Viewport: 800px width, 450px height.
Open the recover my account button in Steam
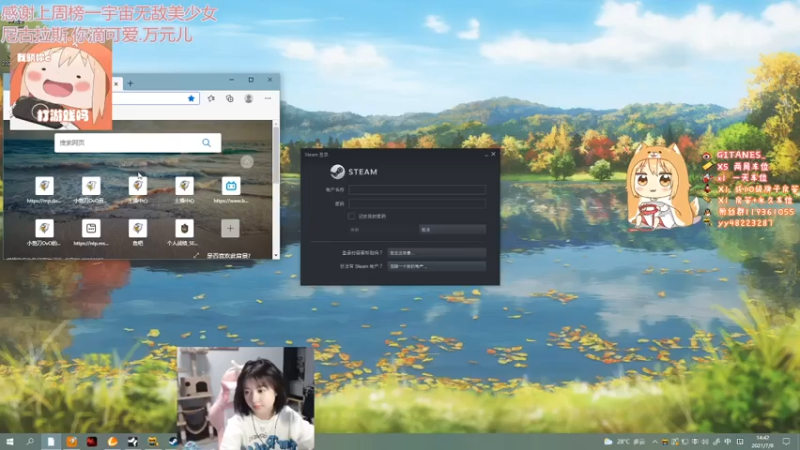point(436,253)
